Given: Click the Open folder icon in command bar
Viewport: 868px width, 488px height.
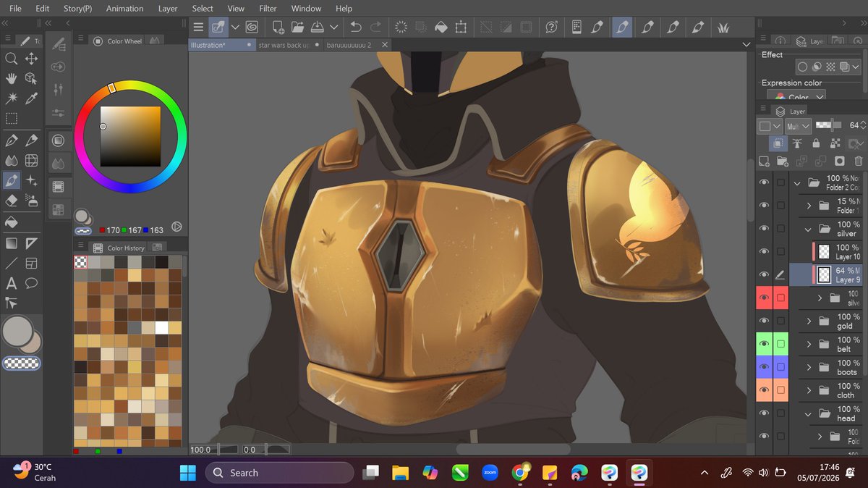Looking at the screenshot, I should tap(297, 28).
